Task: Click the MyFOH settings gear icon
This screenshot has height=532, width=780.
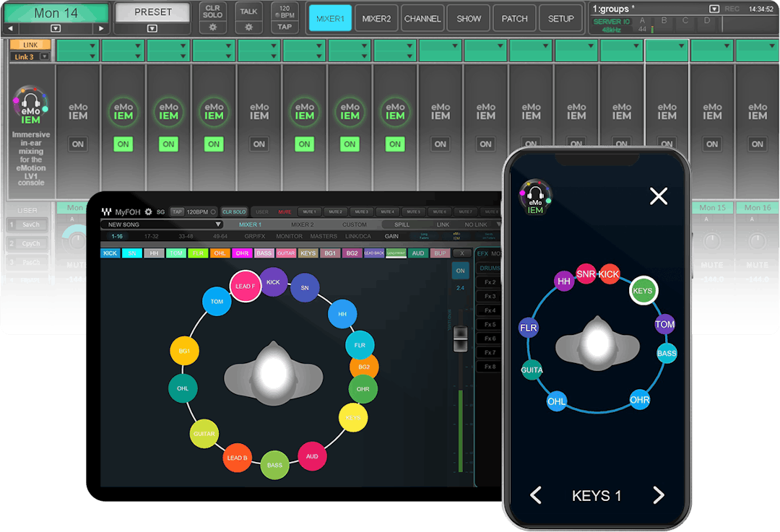Action: click(148, 212)
